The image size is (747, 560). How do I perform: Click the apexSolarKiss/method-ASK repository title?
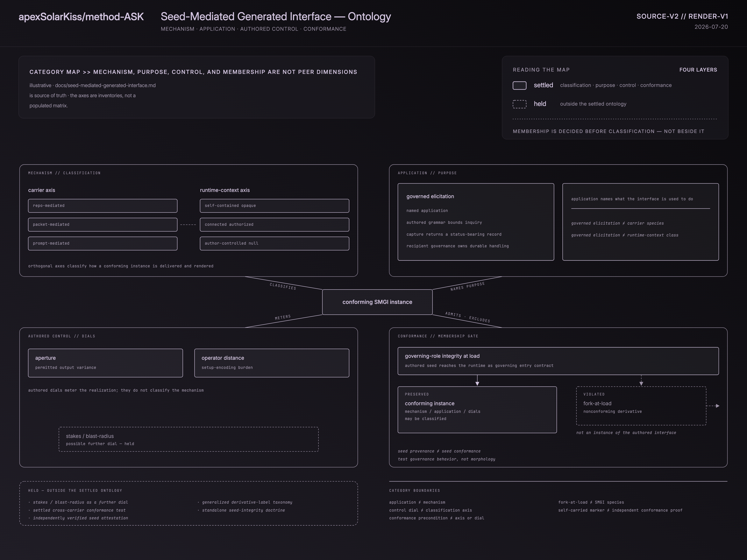(x=81, y=17)
